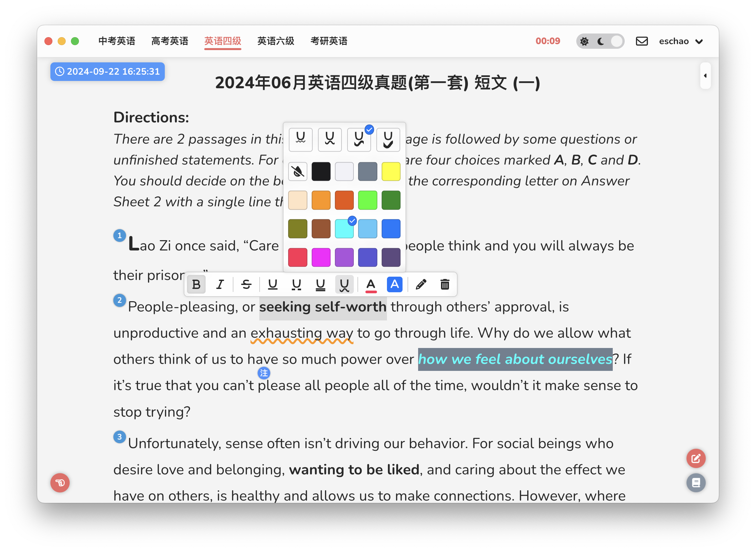Open the eschao user dropdown
756x552 pixels.
coord(680,41)
